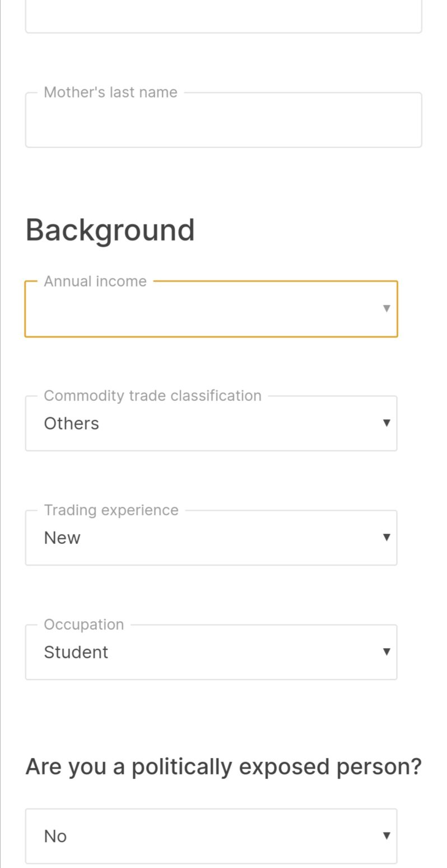Screen dimensions: 447x868
Task: Click the selected "New" trading experience value
Action: point(62,538)
